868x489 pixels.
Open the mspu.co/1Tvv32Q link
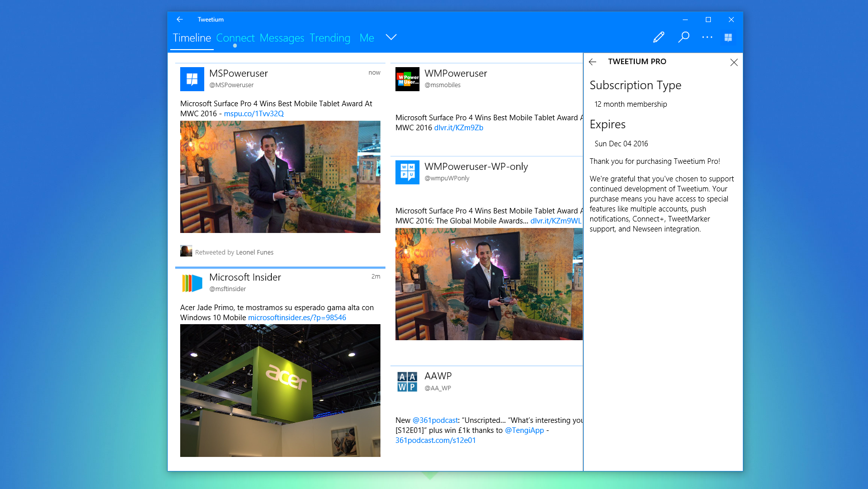coord(254,114)
